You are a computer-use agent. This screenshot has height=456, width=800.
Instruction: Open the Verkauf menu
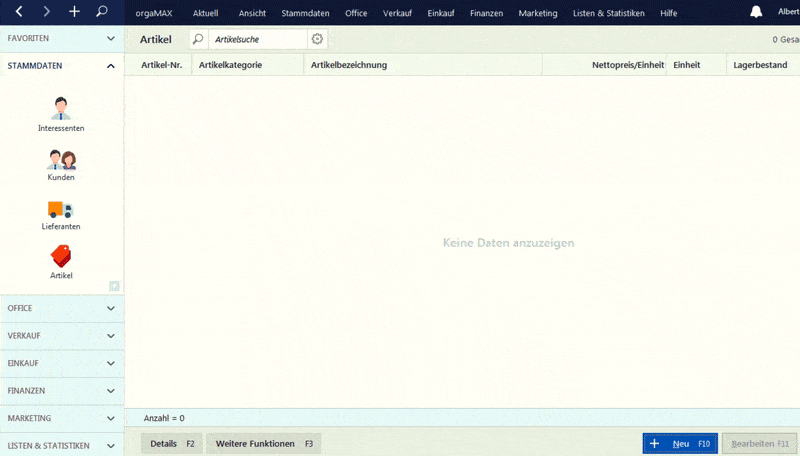pyautogui.click(x=397, y=13)
